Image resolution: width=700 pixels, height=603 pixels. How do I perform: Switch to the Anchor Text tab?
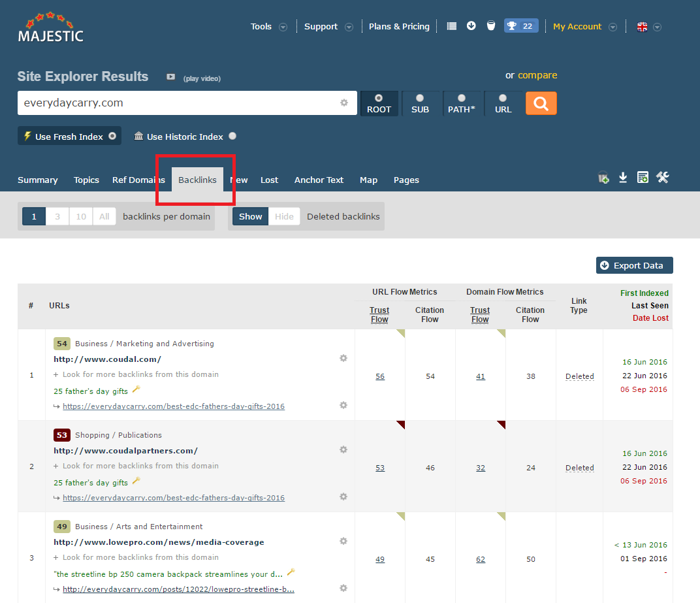click(319, 180)
